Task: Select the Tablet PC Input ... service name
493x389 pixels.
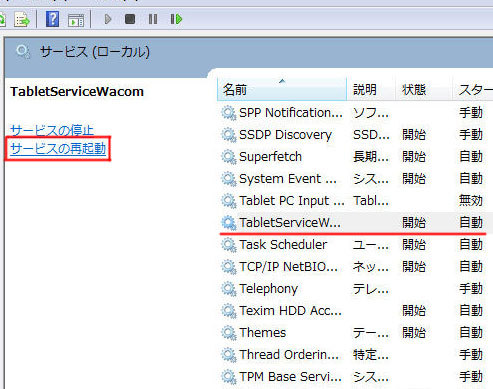Action: click(292, 201)
